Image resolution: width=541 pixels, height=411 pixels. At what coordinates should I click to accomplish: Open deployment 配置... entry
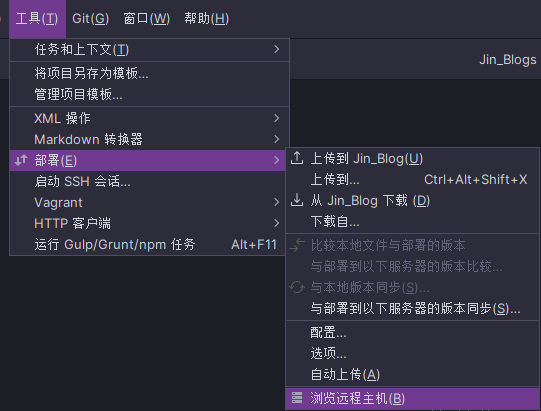(412, 332)
